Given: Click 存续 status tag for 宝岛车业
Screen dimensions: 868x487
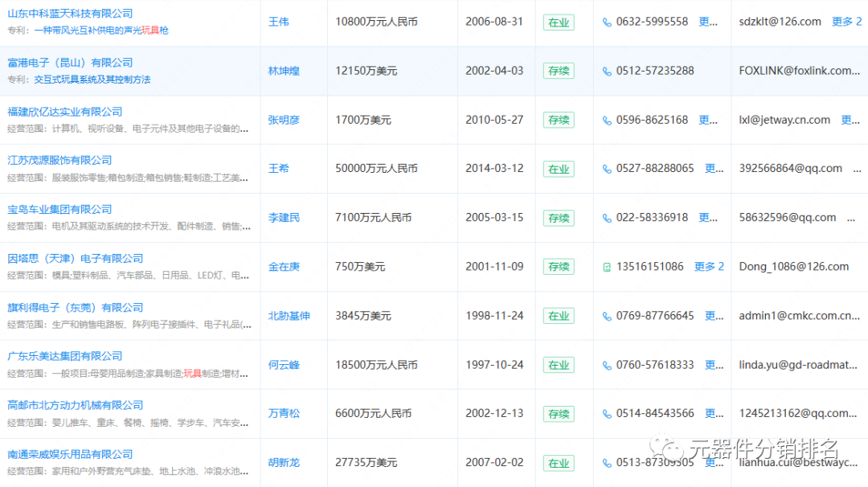Looking at the screenshot, I should pos(559,218).
